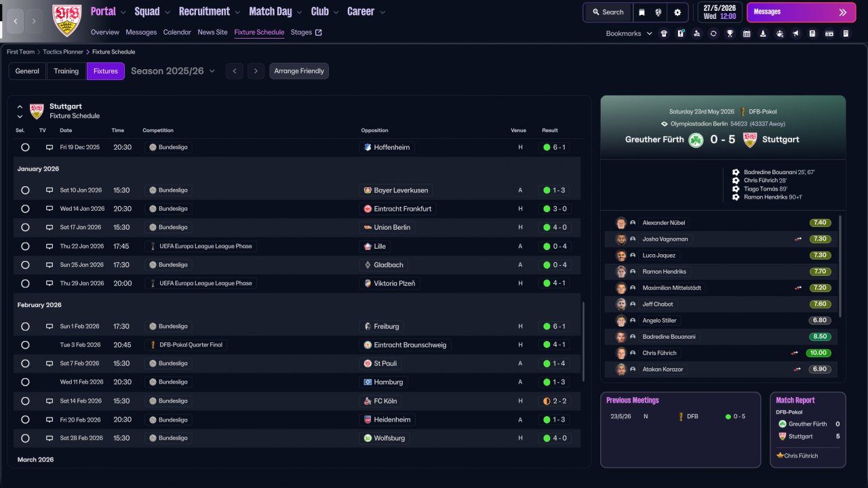Expand the Recruitment menu chevron
Viewport: 868px width, 488px height.
pos(236,12)
